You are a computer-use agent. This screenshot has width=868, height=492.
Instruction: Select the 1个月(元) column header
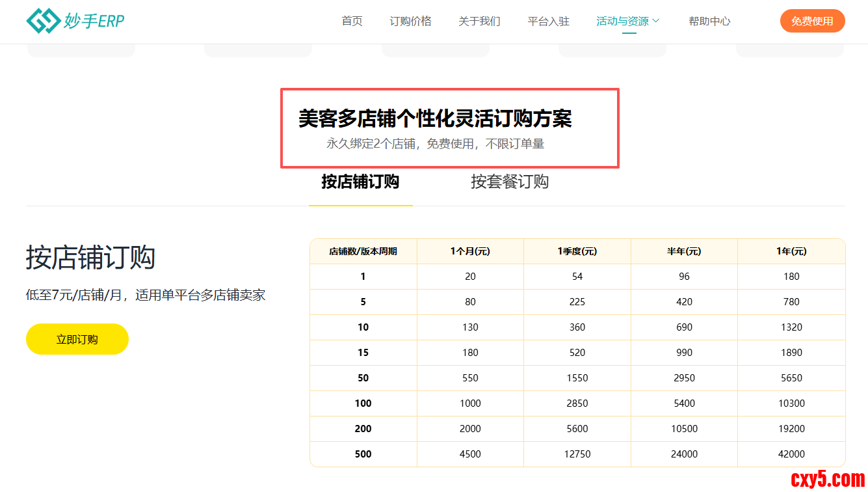coord(470,251)
